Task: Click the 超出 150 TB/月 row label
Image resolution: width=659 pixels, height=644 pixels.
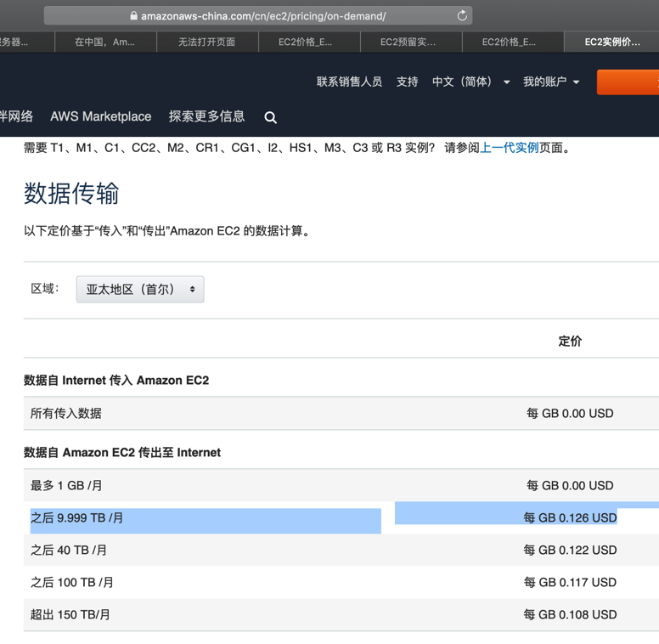Action: pos(70,614)
